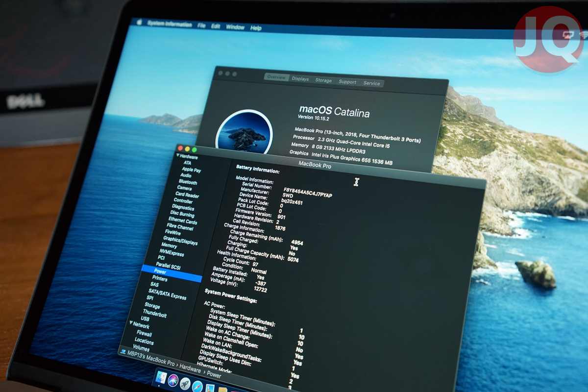Open Finder from the Dock
This screenshot has height=392, width=588.
click(161, 377)
